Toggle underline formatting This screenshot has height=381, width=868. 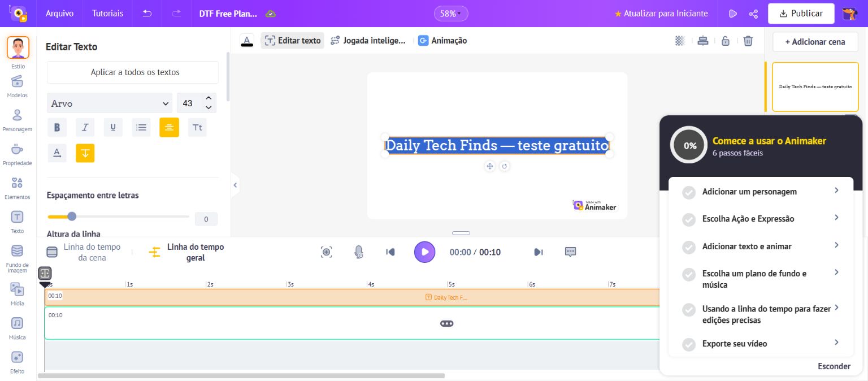click(x=113, y=127)
